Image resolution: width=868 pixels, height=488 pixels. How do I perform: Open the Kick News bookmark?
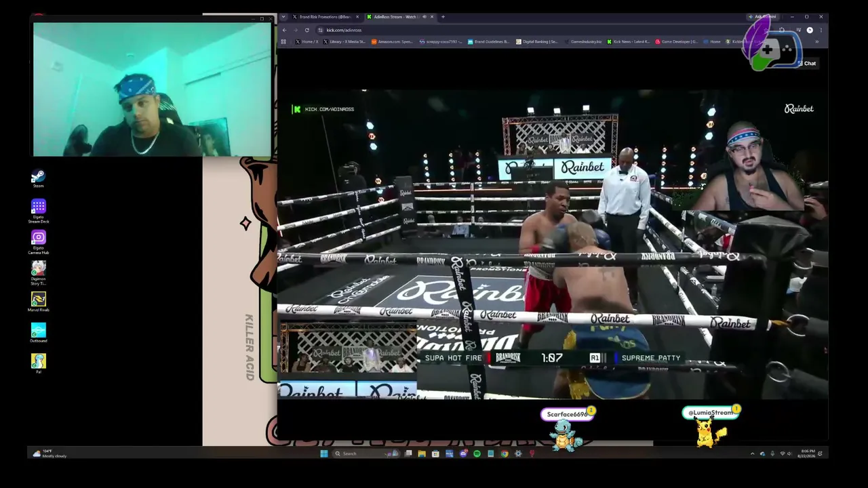[x=629, y=42]
